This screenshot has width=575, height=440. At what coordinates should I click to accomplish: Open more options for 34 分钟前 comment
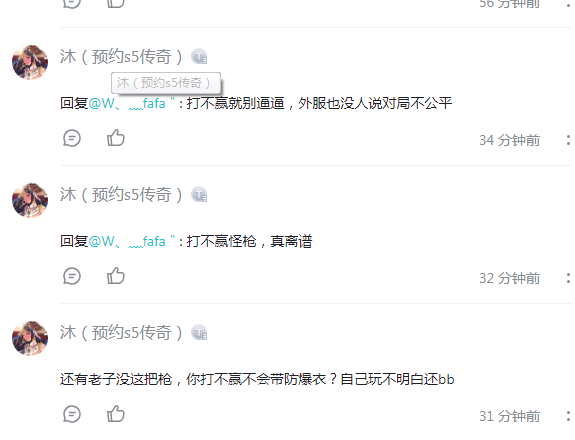(568, 140)
